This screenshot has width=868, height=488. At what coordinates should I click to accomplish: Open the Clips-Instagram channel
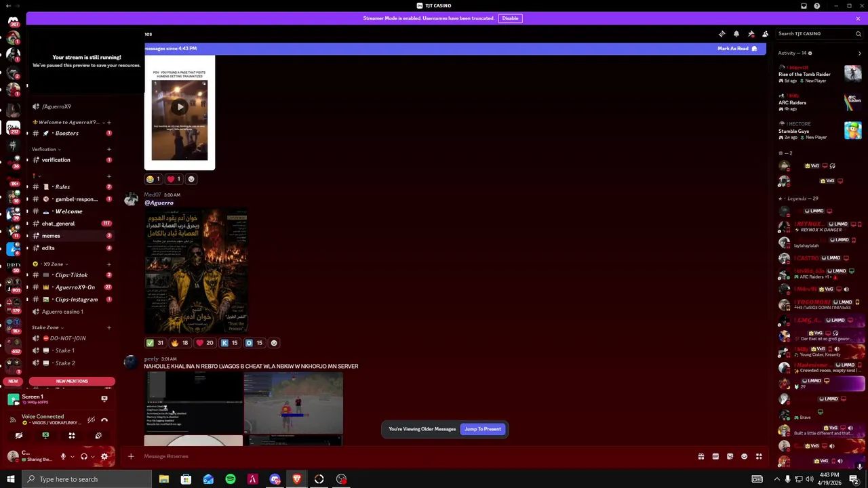click(x=71, y=300)
